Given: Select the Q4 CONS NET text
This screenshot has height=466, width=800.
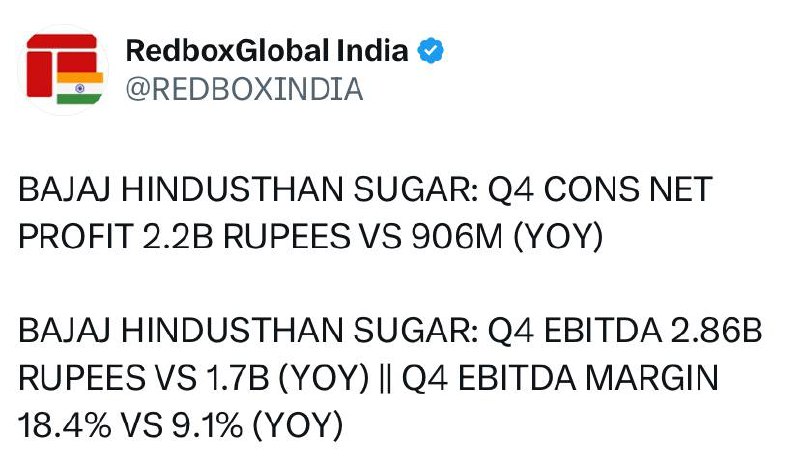Looking at the screenshot, I should click(x=600, y=189).
